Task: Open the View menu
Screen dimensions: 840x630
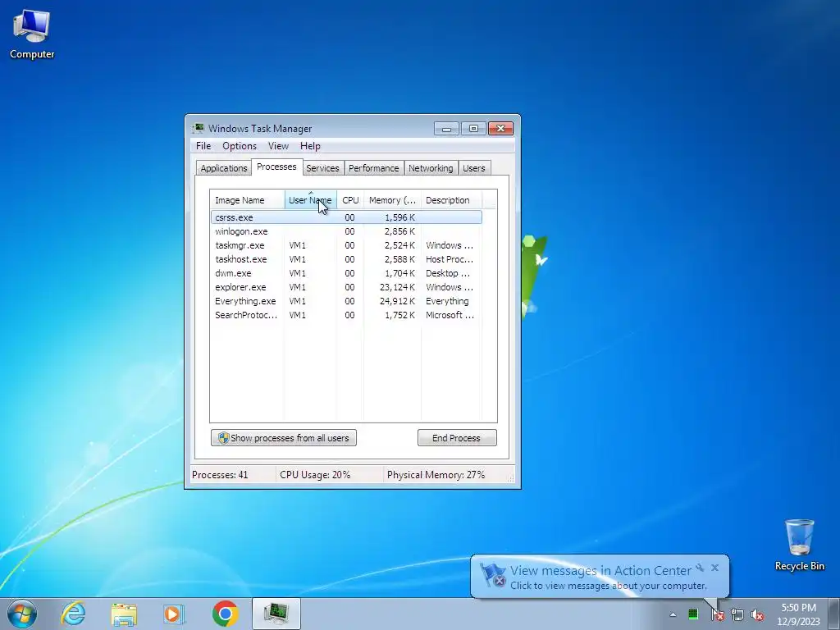Action: click(x=278, y=146)
